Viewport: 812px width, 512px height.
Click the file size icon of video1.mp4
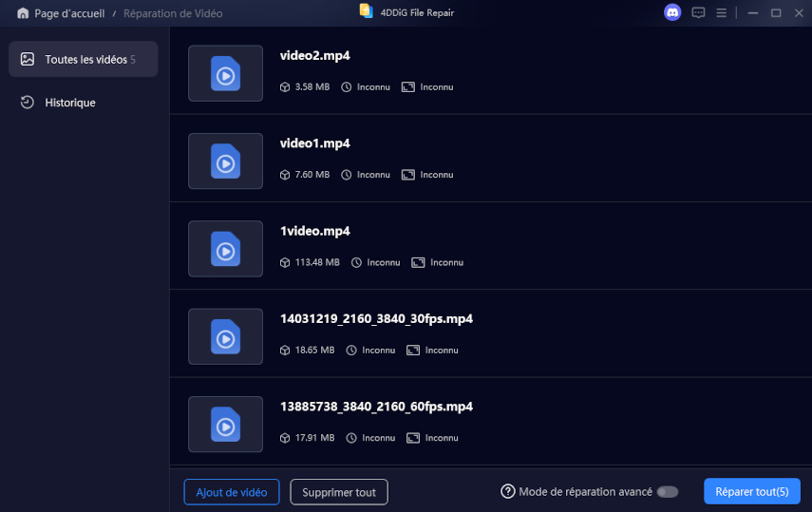coord(285,175)
